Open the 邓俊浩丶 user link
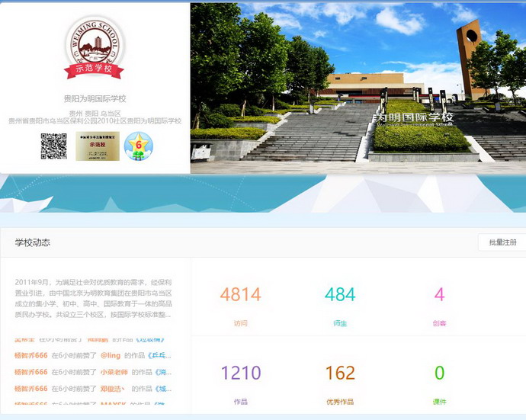The width and height of the screenshot is (526, 420). pos(113,389)
